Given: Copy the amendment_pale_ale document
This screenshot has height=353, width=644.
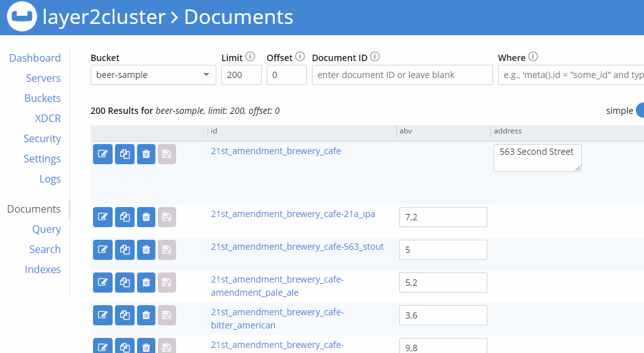Looking at the screenshot, I should [x=125, y=283].
